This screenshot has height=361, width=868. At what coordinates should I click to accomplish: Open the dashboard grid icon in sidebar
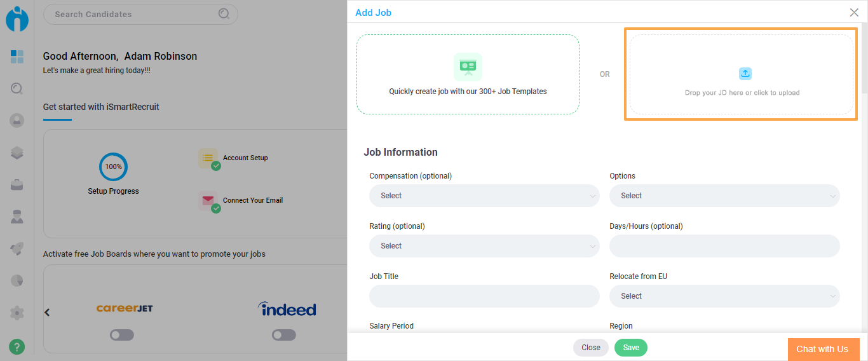(17, 57)
